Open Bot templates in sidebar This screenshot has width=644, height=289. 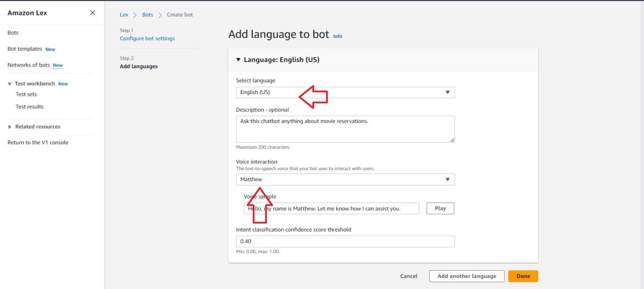pos(25,49)
